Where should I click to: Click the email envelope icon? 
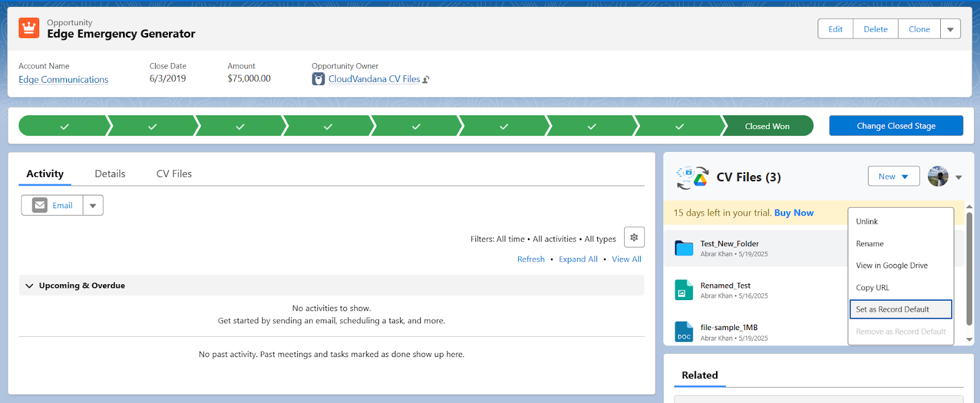(x=40, y=205)
